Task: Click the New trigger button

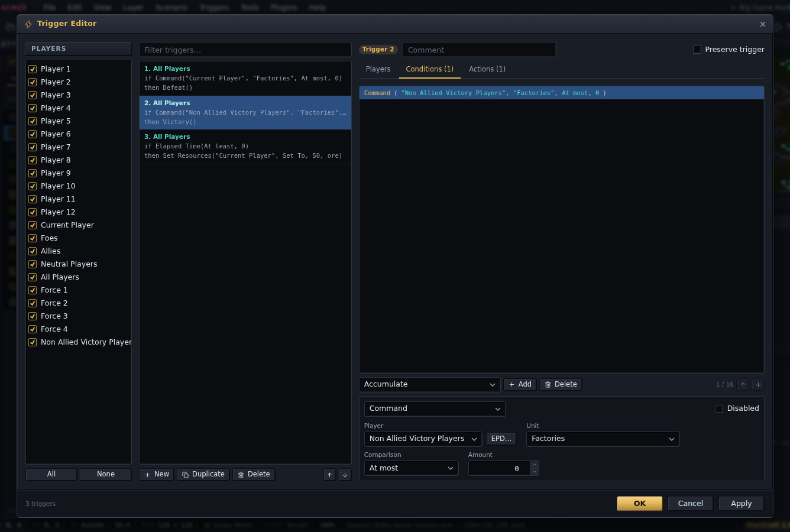Action: pyautogui.click(x=157, y=474)
